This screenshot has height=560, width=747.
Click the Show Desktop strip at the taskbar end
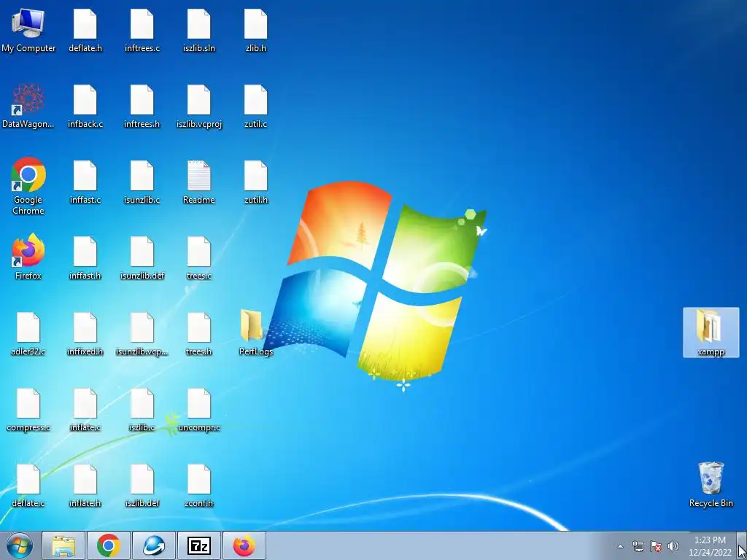[742, 546]
